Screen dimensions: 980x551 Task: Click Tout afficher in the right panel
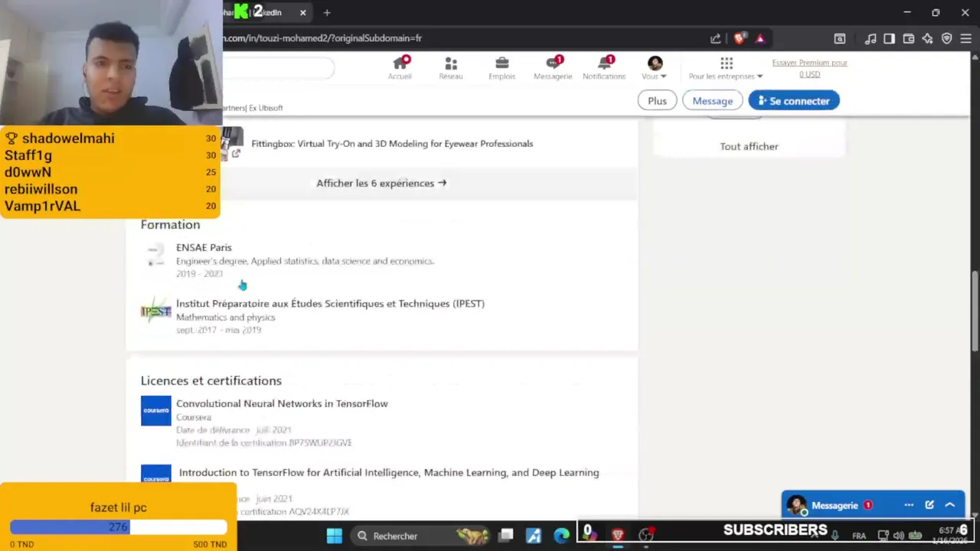(x=749, y=146)
